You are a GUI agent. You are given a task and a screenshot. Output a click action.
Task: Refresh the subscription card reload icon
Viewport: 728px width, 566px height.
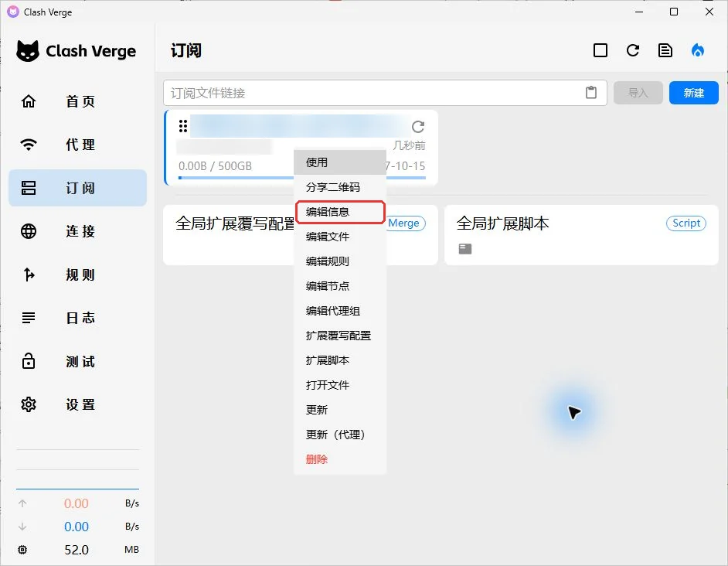point(418,126)
